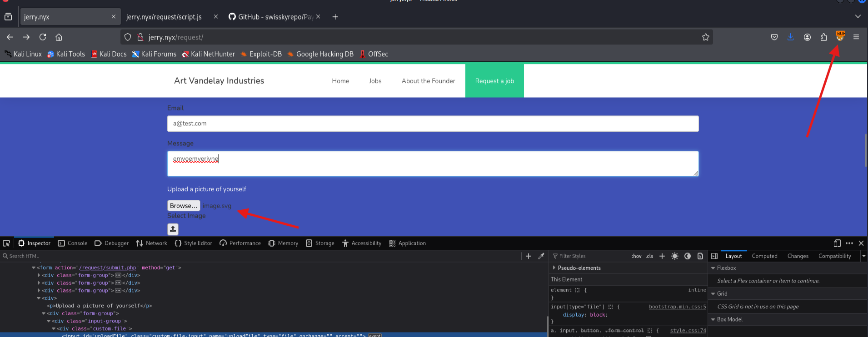
Task: Toggle the .cls classes panel
Action: pos(649,256)
